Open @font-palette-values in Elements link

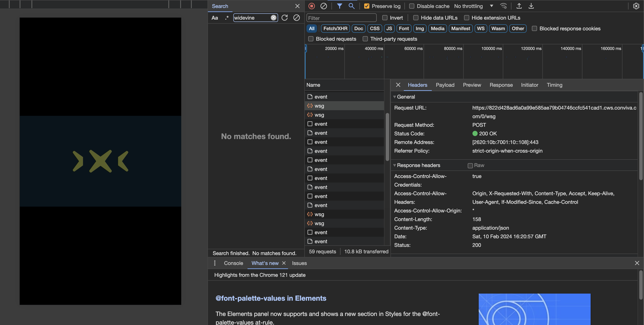point(271,298)
